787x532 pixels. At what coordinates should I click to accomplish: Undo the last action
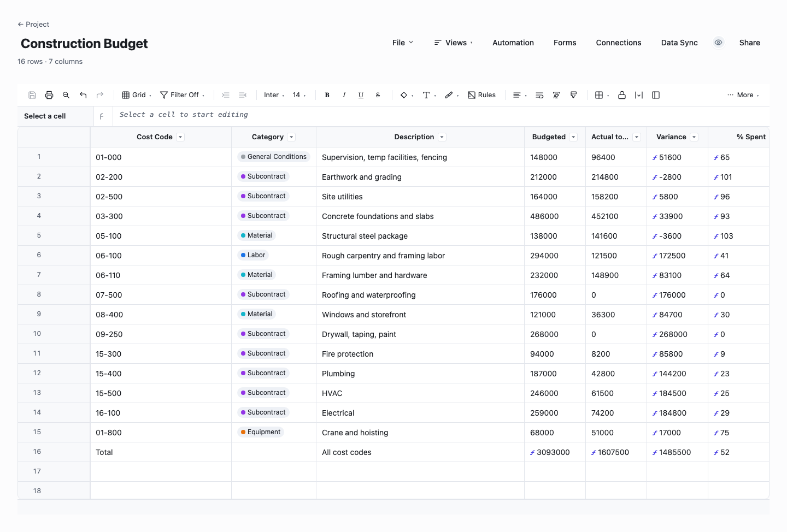83,95
